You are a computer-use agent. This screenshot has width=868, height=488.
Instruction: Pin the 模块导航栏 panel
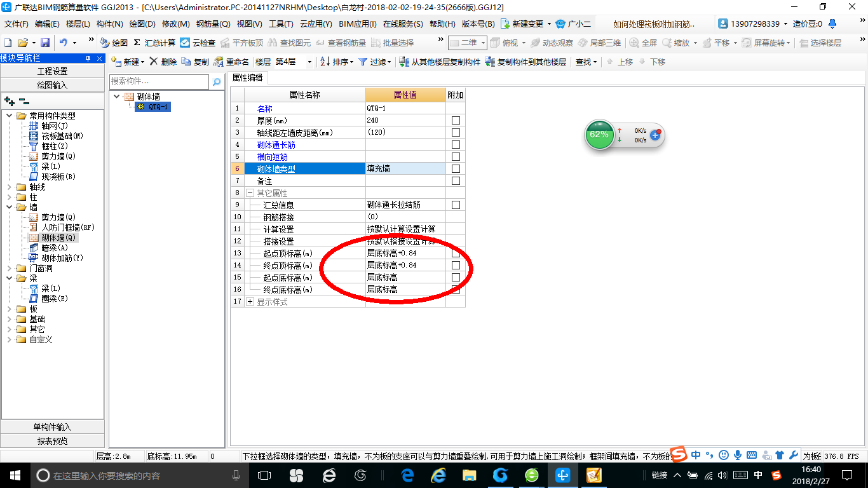coord(88,58)
